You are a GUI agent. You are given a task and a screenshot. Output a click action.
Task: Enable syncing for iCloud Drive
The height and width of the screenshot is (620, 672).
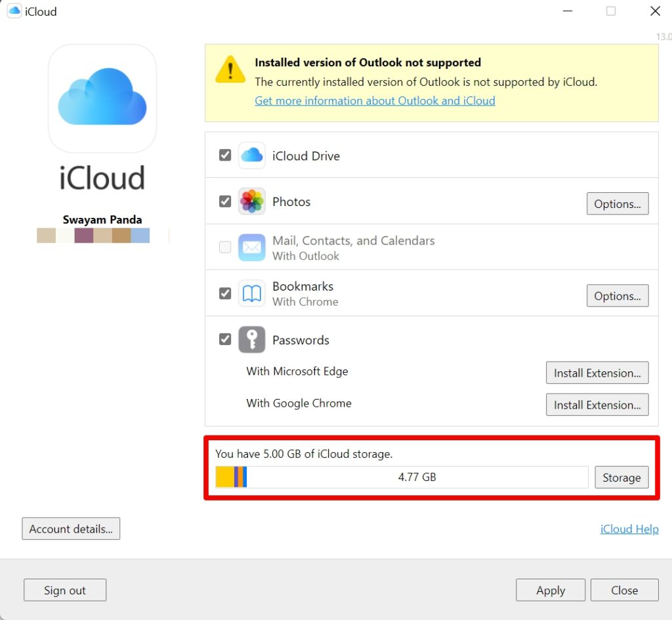point(225,155)
